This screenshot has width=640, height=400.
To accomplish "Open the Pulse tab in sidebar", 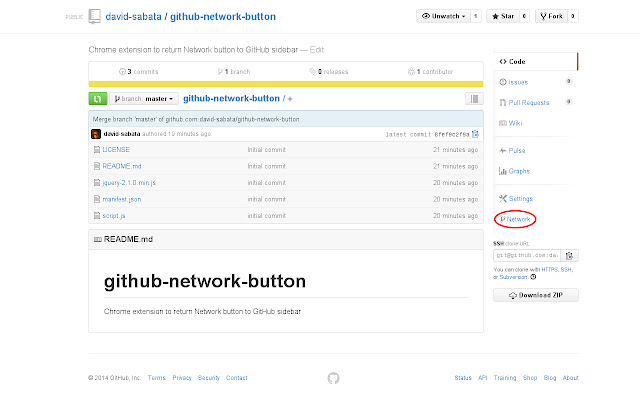I will [517, 151].
